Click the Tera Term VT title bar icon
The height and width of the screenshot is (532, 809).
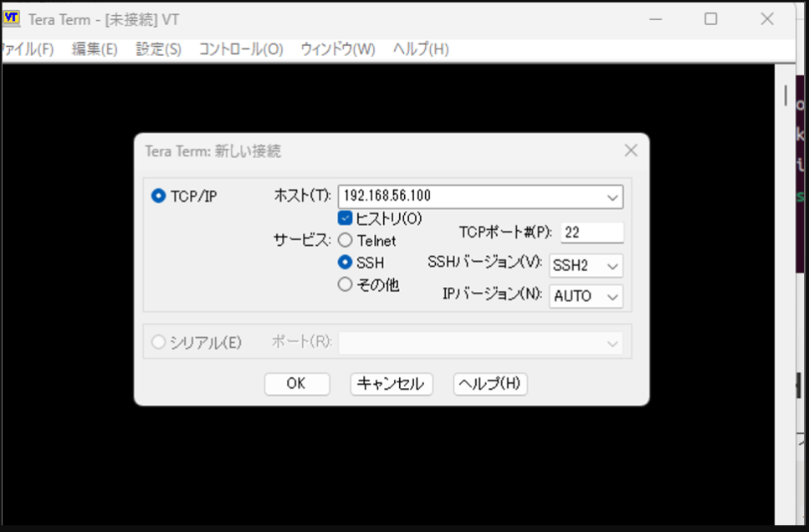[x=11, y=18]
